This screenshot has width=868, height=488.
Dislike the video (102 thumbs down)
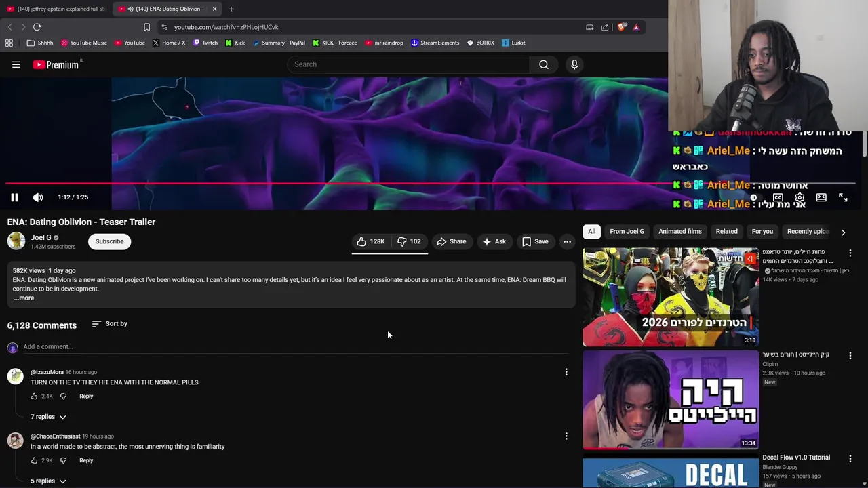point(409,241)
